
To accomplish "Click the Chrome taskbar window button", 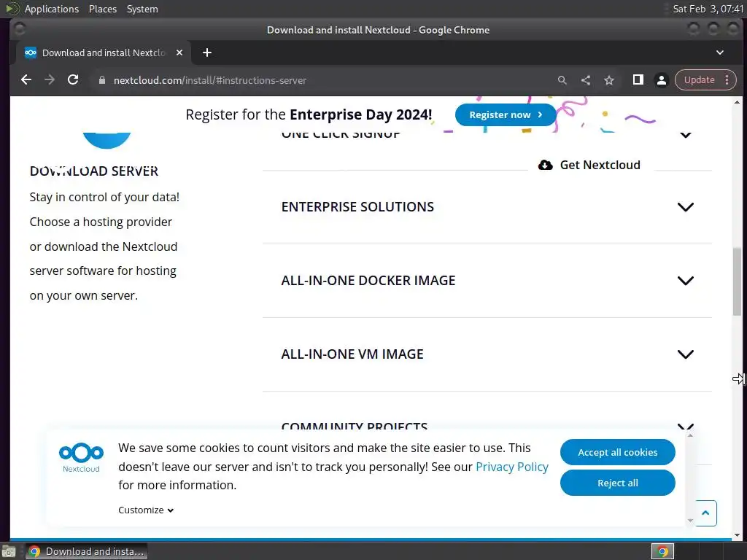I will (86, 551).
